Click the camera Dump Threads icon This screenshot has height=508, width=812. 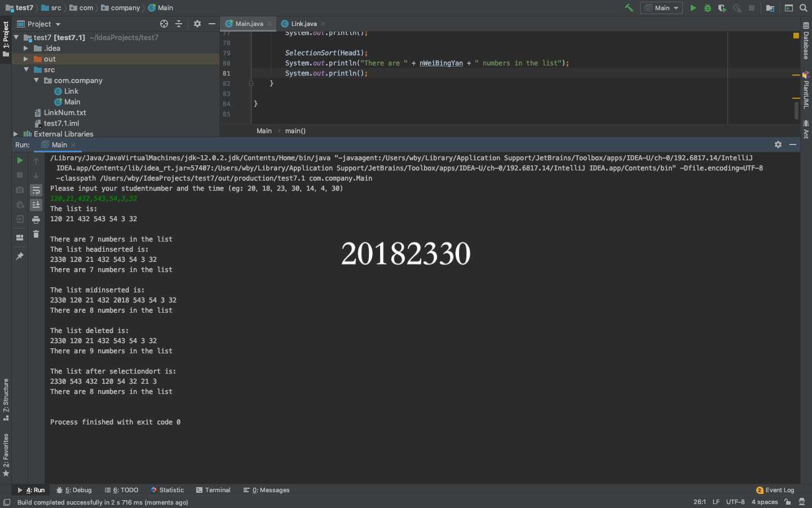(x=20, y=190)
